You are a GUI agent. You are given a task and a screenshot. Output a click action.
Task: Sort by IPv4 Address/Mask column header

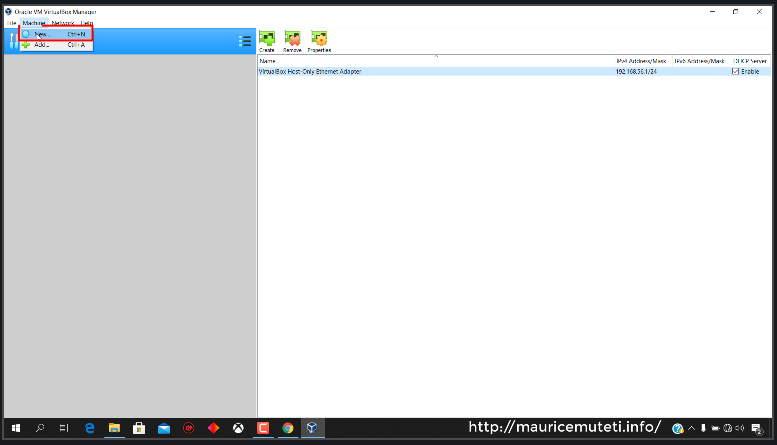641,61
